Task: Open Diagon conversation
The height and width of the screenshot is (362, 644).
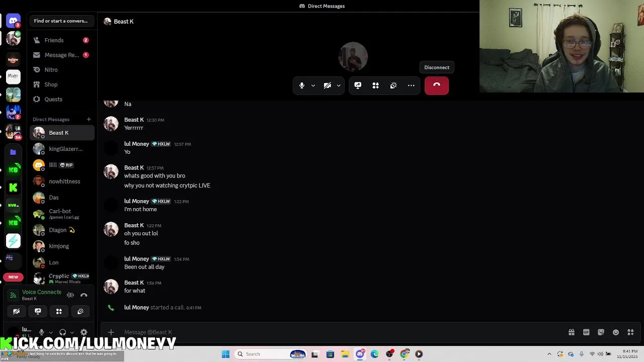Action: tap(62, 230)
